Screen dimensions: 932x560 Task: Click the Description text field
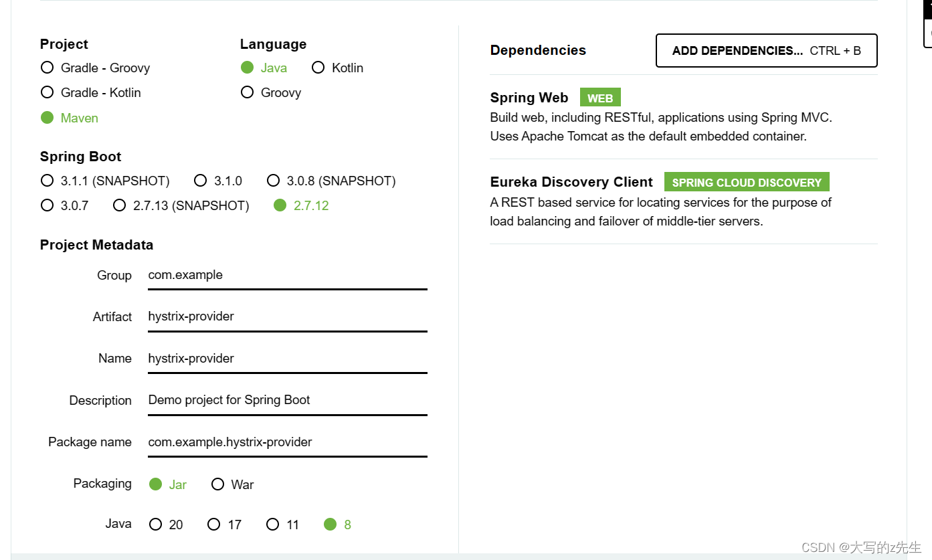287,400
